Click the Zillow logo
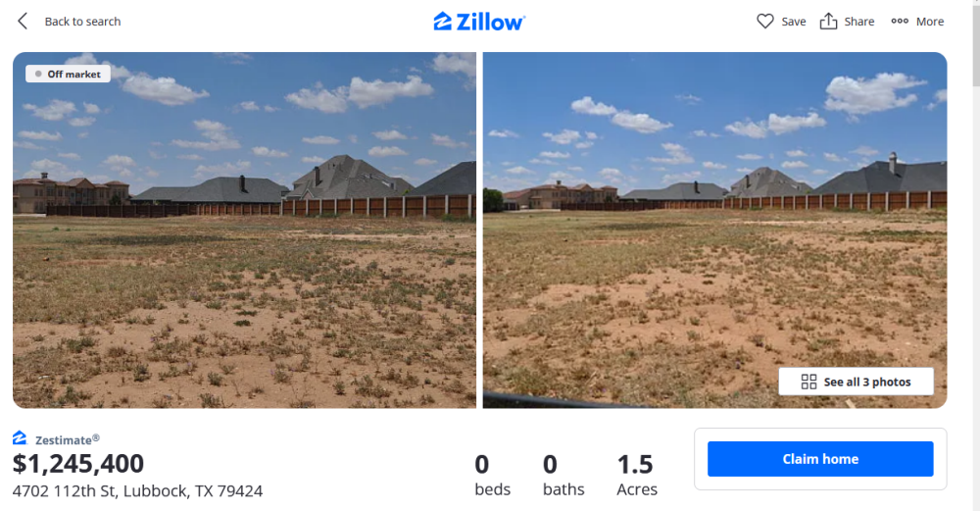Viewport: 980px width, 511px height. point(479,22)
